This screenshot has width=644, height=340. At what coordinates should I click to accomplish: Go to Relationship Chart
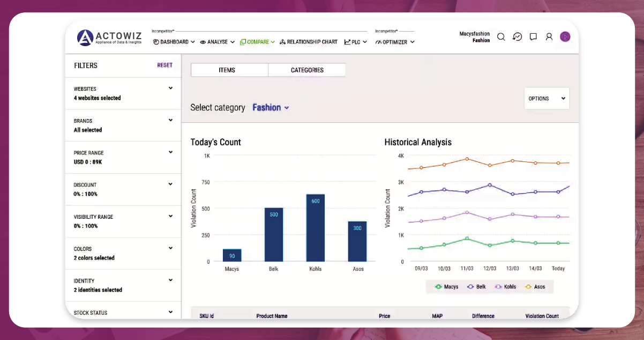pyautogui.click(x=309, y=42)
